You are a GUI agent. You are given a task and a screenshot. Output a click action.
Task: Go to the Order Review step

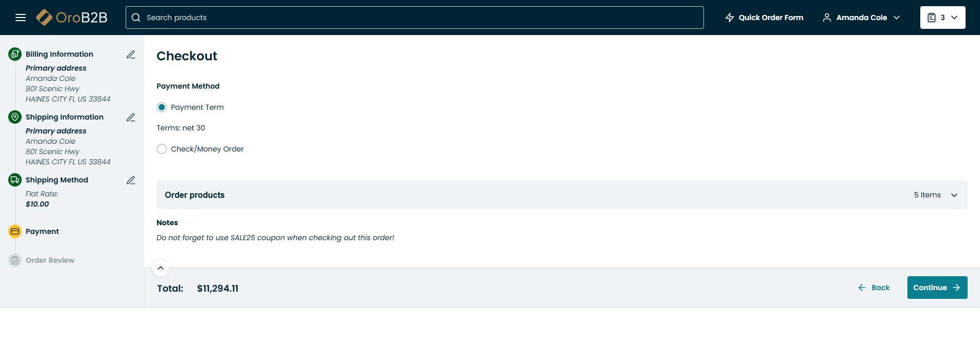coord(50,260)
